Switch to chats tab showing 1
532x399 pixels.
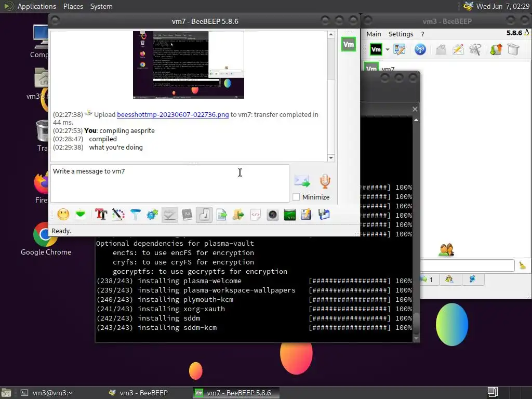point(429,279)
